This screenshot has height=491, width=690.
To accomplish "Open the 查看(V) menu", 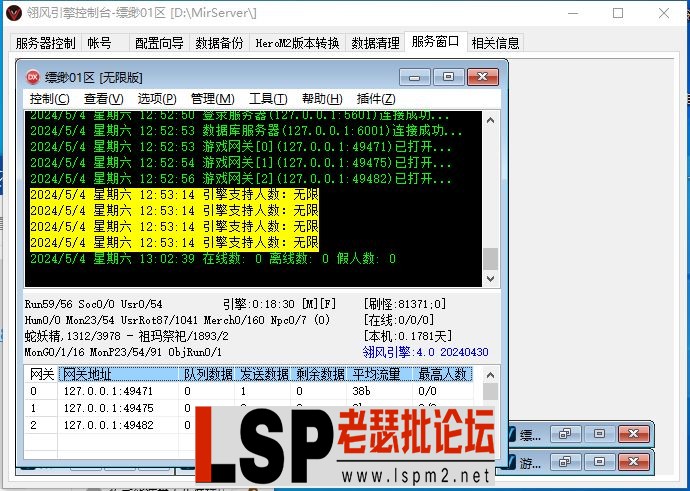I will coord(103,99).
